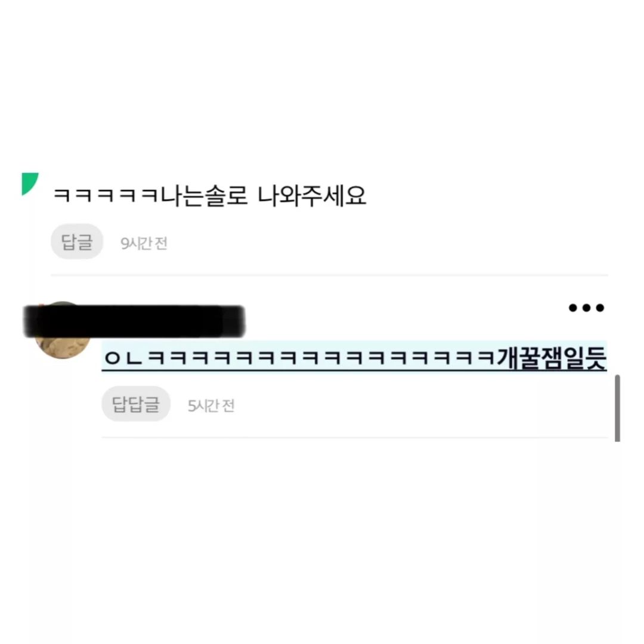Click the green leaf badge icon

point(30,184)
